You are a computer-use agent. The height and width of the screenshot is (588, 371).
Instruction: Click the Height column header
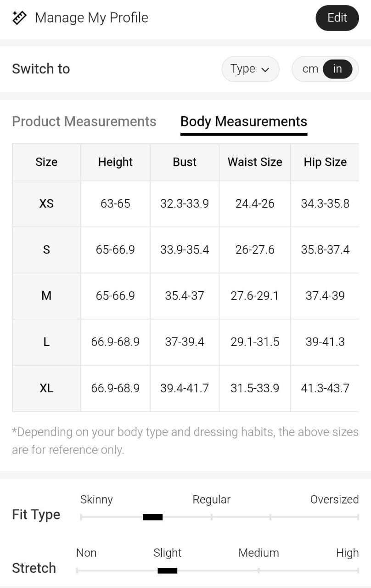(115, 162)
